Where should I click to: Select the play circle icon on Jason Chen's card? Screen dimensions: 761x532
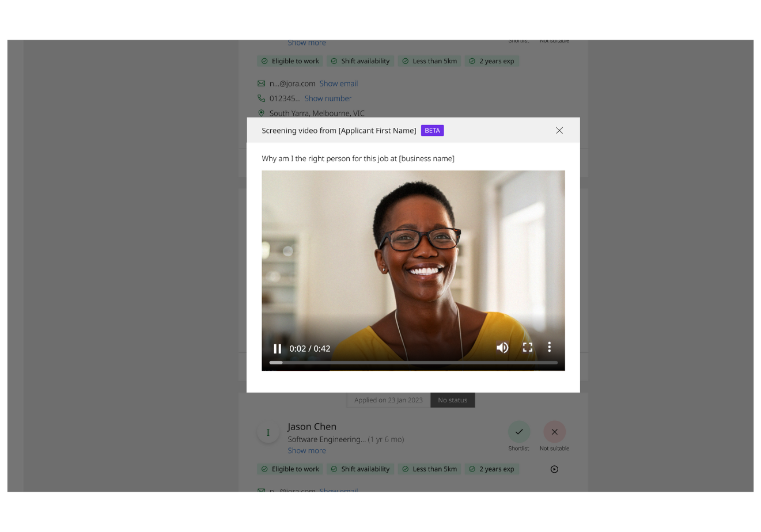[x=554, y=469]
